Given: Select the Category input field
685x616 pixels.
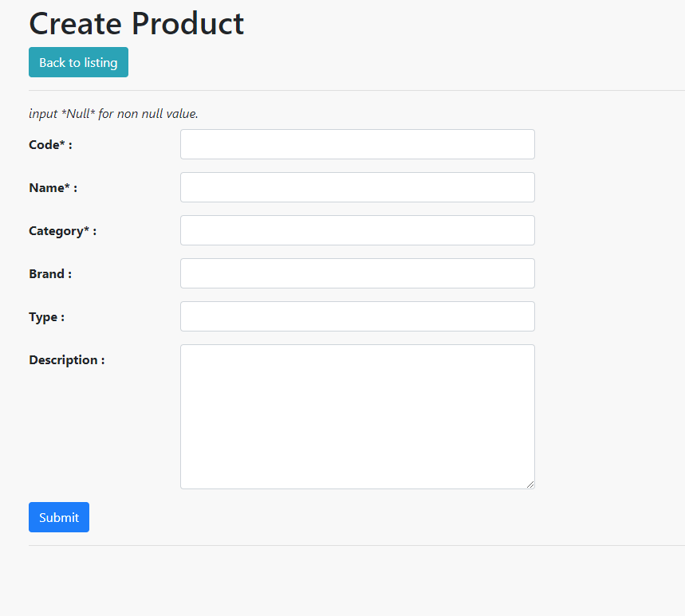Looking at the screenshot, I should click(x=356, y=230).
